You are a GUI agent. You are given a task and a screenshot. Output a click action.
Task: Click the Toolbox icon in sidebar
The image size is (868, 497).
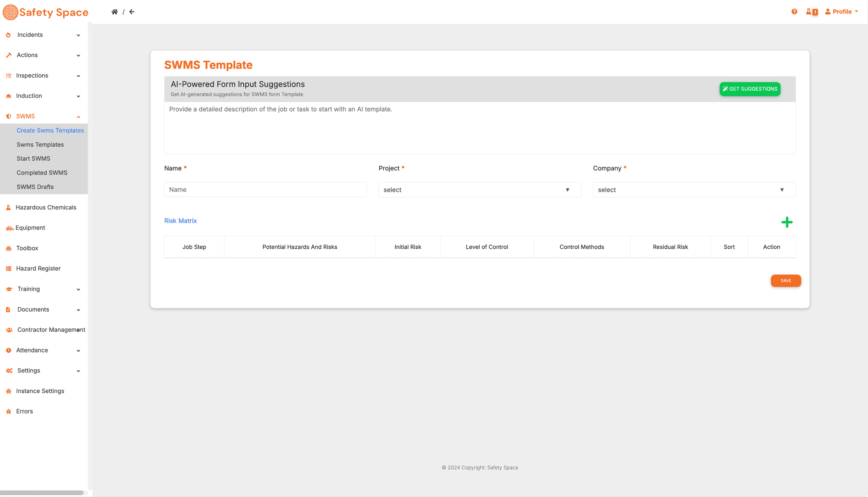(x=8, y=248)
